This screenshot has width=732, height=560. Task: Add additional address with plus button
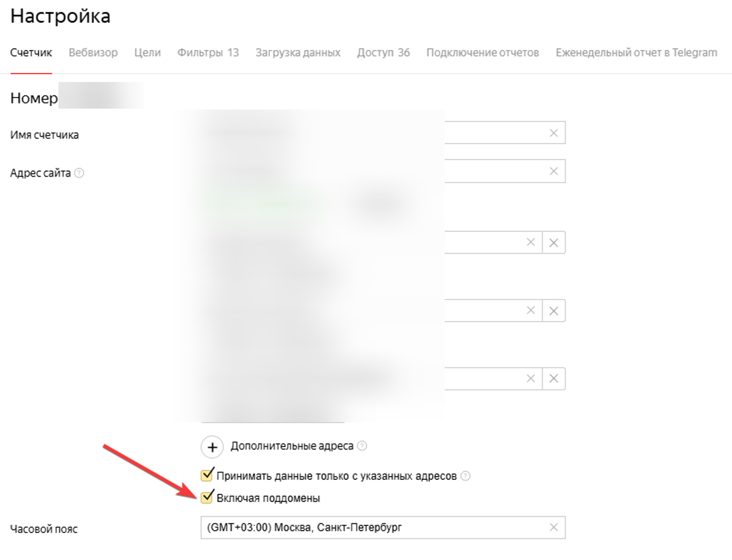pos(212,447)
